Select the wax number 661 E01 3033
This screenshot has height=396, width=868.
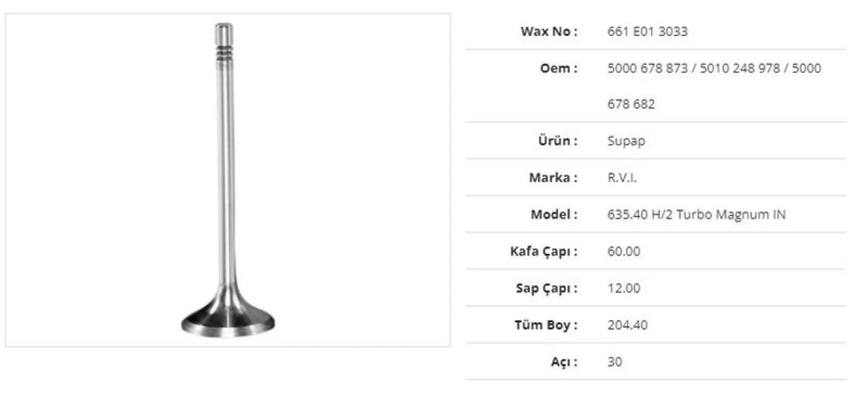647,32
